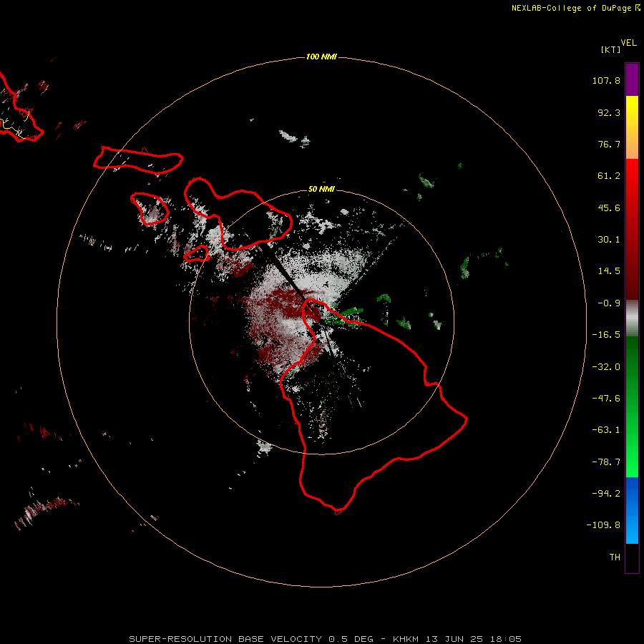Select the 30.1 legend value
This screenshot has width=644, height=644.
[609, 240]
